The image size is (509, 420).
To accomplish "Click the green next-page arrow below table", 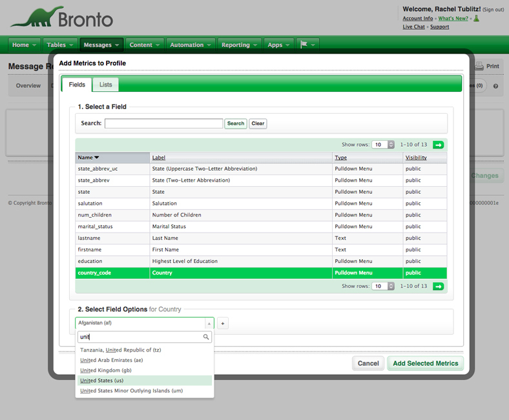I will pos(438,286).
